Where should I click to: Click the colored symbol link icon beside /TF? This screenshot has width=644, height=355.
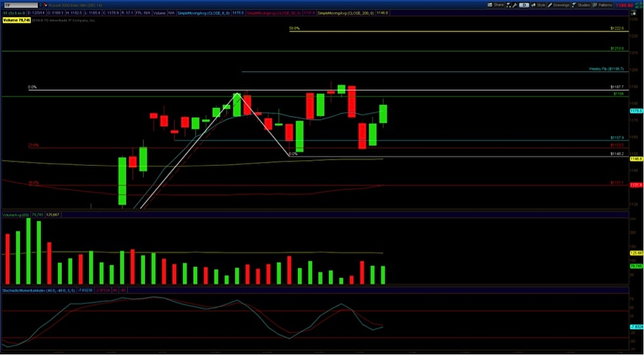[45, 5]
